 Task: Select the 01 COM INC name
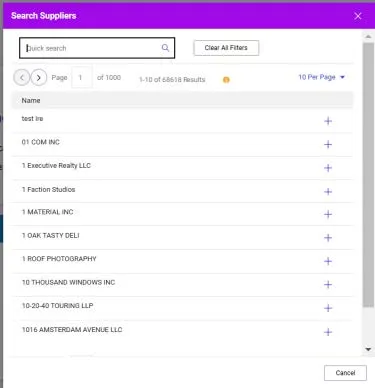tap(41, 142)
